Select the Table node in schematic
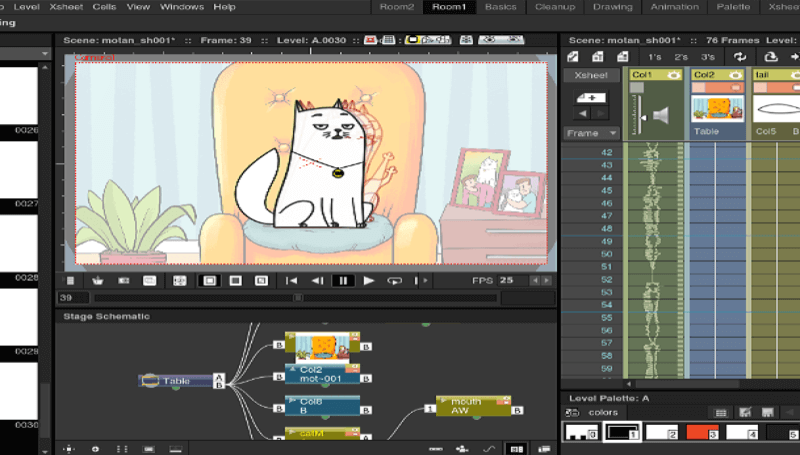Image resolution: width=800 pixels, height=455 pixels. tap(177, 381)
